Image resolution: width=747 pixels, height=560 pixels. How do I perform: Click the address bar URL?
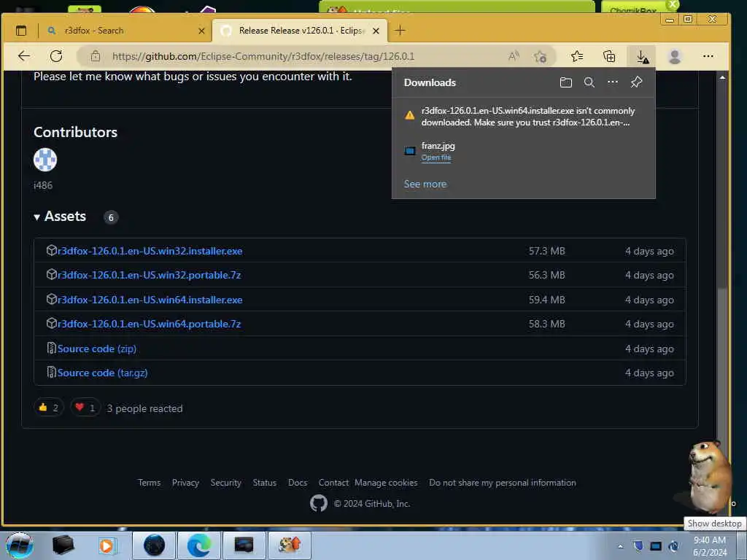263,56
